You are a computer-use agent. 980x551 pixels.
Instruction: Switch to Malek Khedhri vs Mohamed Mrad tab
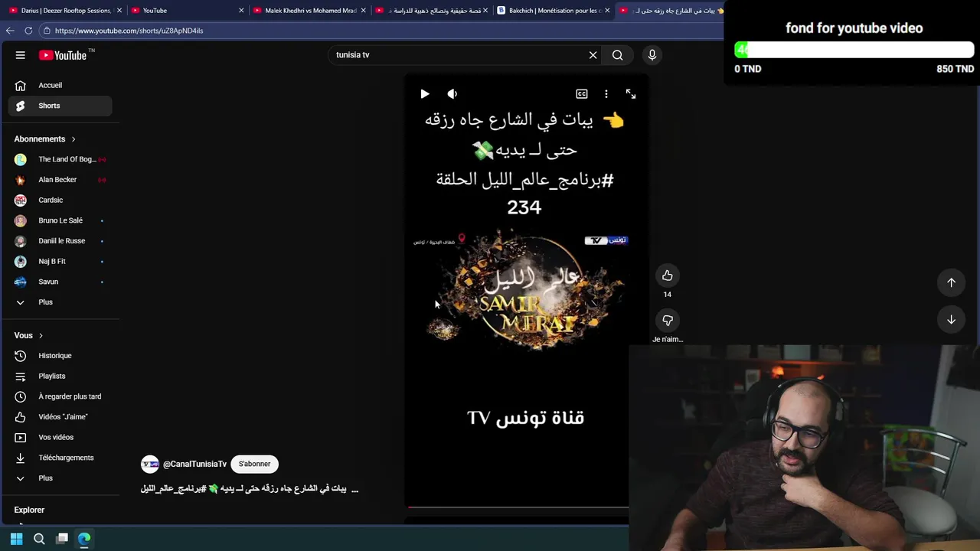[x=309, y=11]
